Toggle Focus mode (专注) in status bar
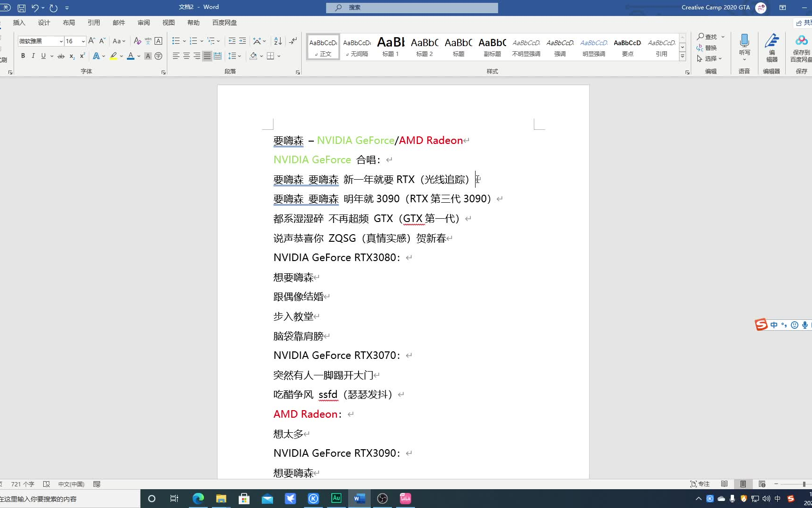The width and height of the screenshot is (812, 508). click(x=700, y=484)
